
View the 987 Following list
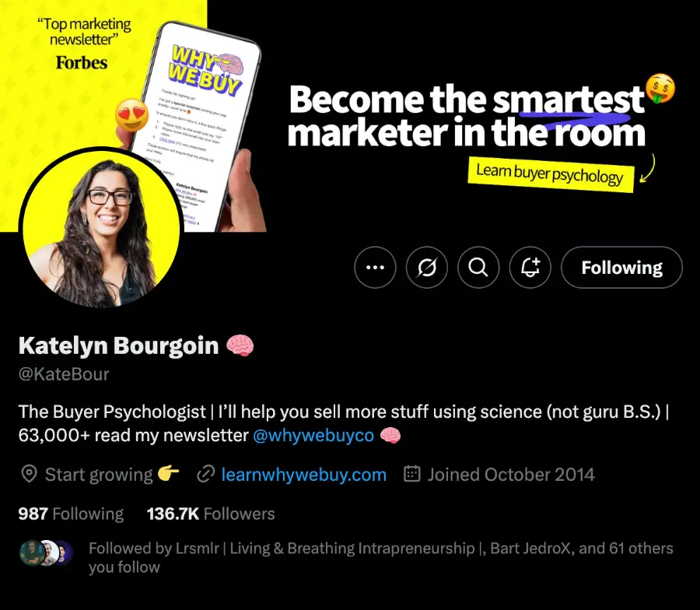(71, 514)
